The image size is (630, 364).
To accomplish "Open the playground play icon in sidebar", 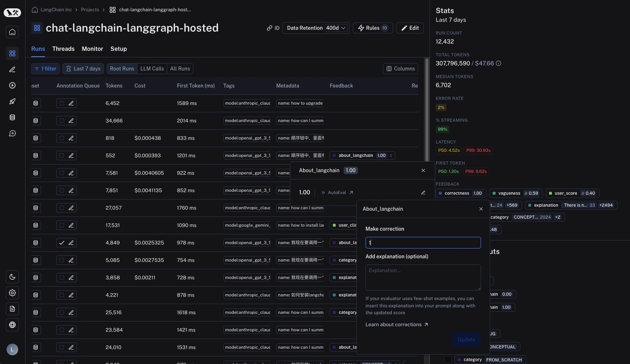I will coord(12,85).
